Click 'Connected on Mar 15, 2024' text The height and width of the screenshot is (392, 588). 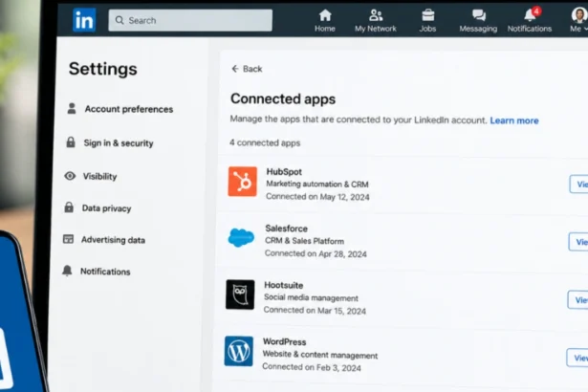tap(315, 311)
